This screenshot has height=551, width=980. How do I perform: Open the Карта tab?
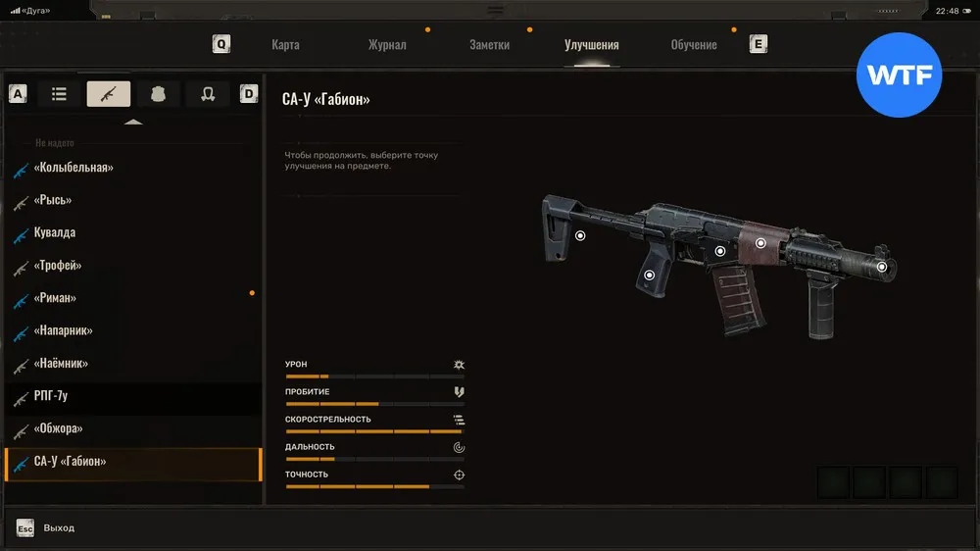[x=285, y=44]
